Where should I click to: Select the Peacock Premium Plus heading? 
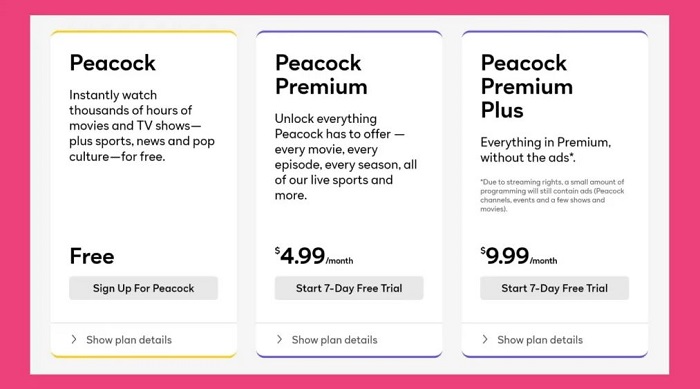tap(527, 86)
